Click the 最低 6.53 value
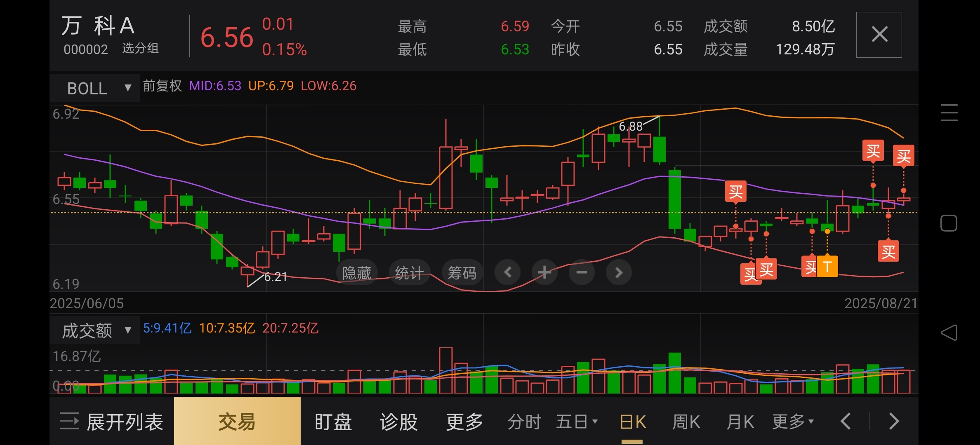980x445 pixels. click(x=515, y=49)
